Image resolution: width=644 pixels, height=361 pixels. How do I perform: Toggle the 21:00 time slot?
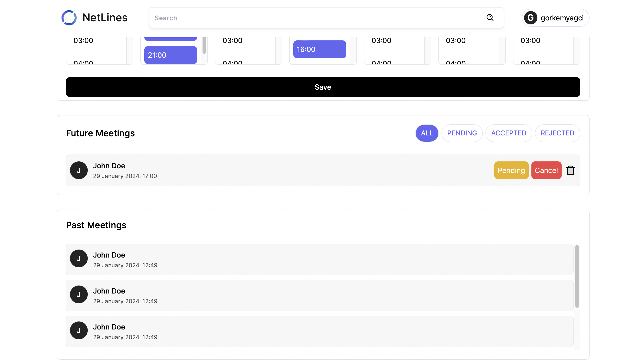pyautogui.click(x=171, y=55)
